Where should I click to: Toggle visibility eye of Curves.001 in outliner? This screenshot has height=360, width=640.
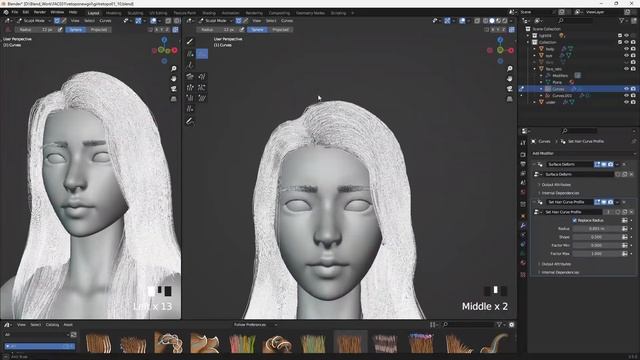point(627,96)
